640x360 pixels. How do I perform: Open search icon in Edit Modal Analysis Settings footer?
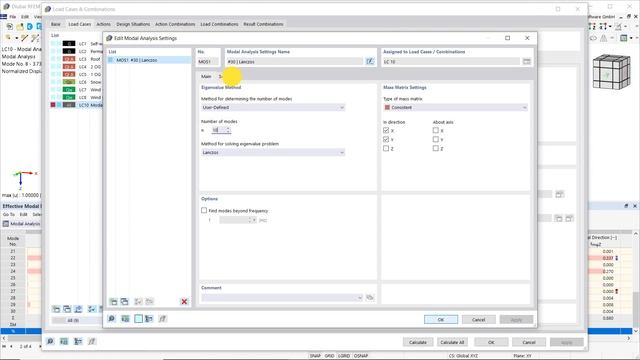[x=111, y=318]
